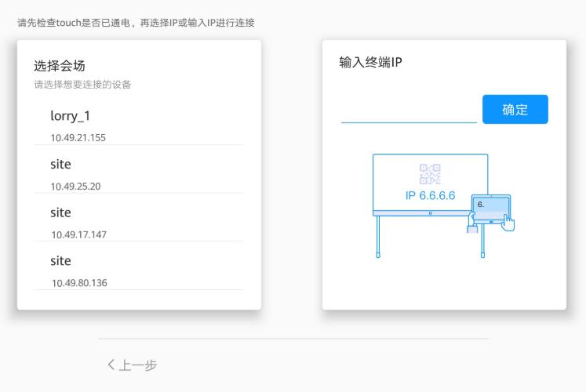Choose the site at 10.49.17.147

pos(60,212)
